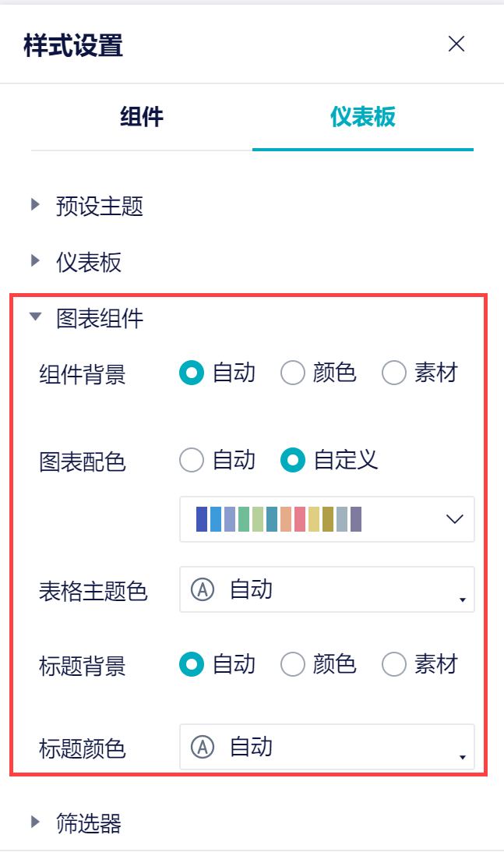Click the A icon in 表格主题色
The image size is (504, 863).
coord(203,590)
